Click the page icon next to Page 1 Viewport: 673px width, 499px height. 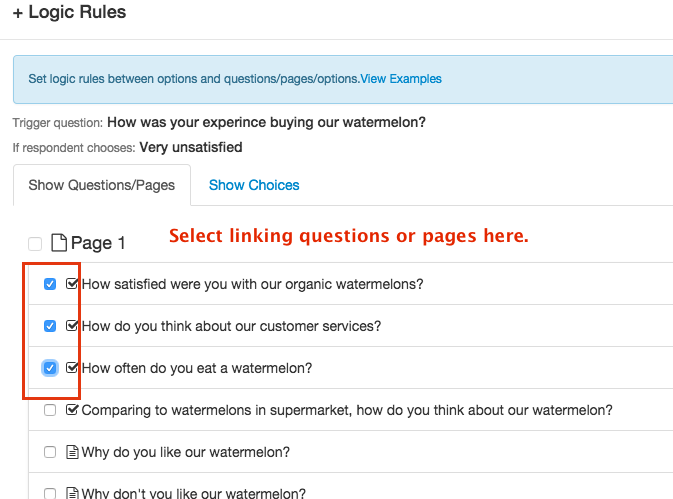59,243
